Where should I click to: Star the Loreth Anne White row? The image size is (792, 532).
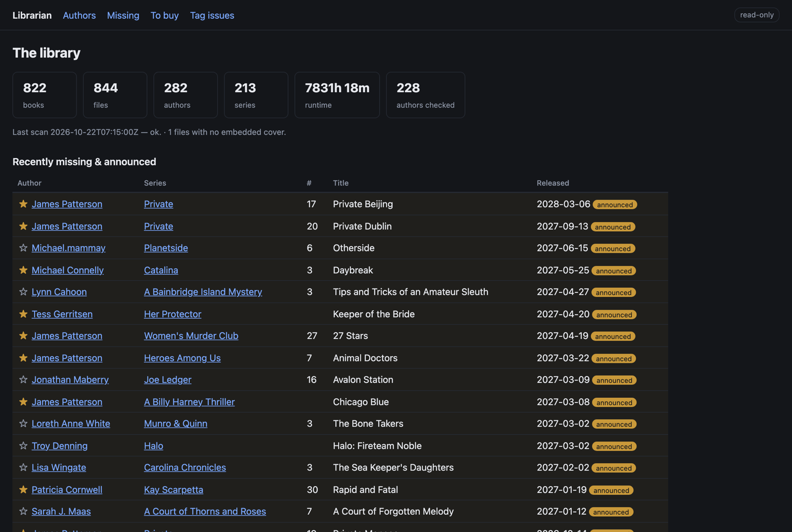(23, 424)
